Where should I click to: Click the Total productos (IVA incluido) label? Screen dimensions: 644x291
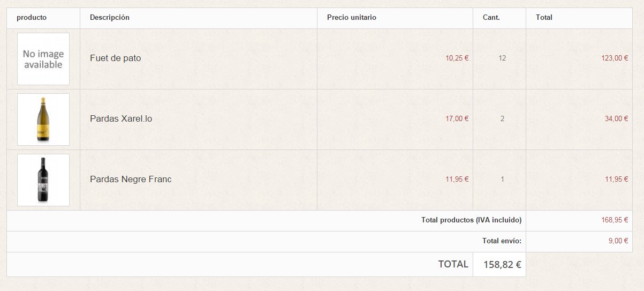pos(472,220)
